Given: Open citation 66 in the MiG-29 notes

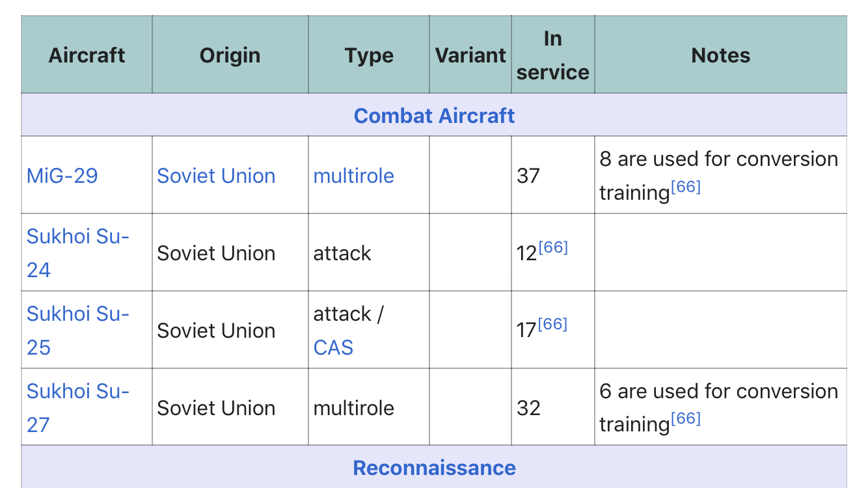Looking at the screenshot, I should pyautogui.click(x=685, y=187).
